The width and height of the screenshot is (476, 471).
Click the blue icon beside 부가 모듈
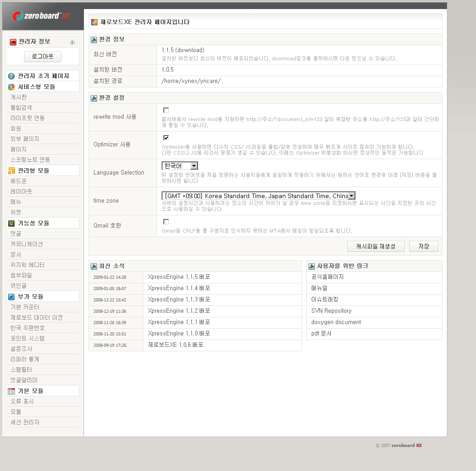click(11, 297)
